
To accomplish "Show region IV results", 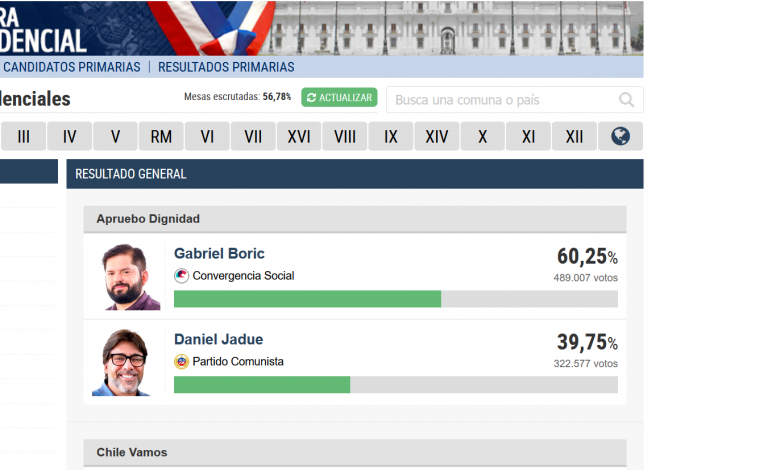I will click(x=69, y=136).
